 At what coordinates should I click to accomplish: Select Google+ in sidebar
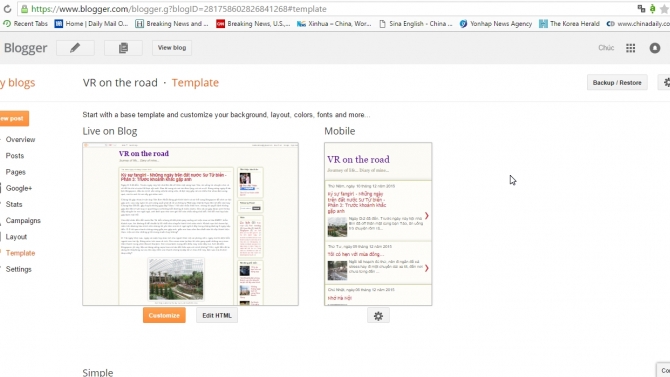click(x=19, y=188)
